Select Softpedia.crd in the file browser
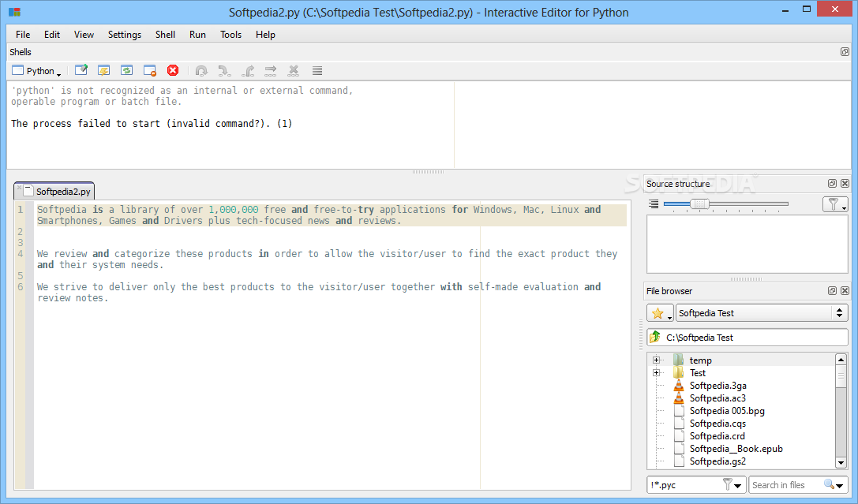The image size is (858, 504). coord(717,435)
